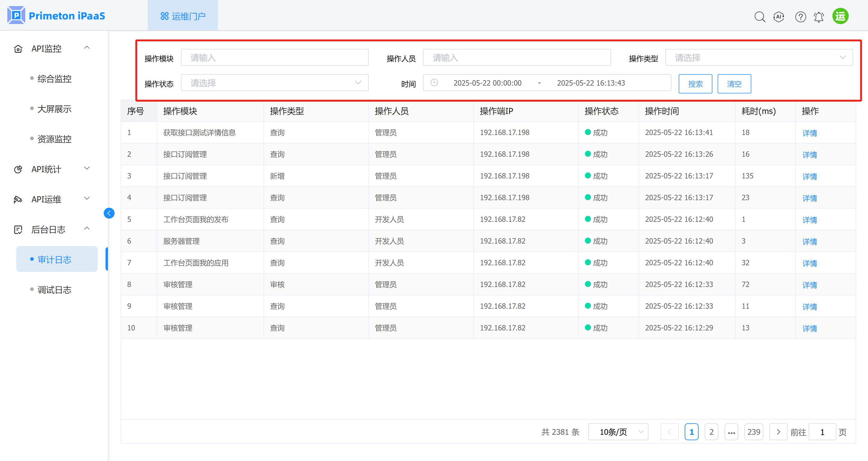Click the Primeton iPaaS logo
Image resolution: width=868 pixels, height=461 pixels.
pos(56,15)
